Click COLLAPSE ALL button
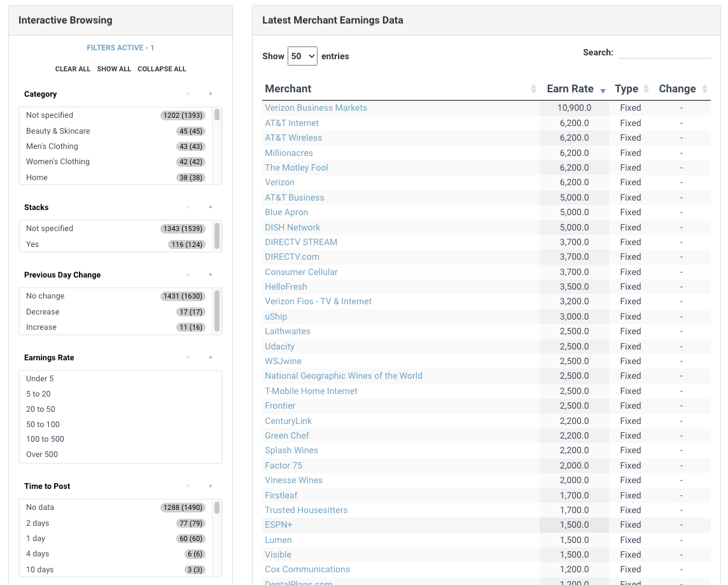728x585 pixels. click(x=162, y=69)
